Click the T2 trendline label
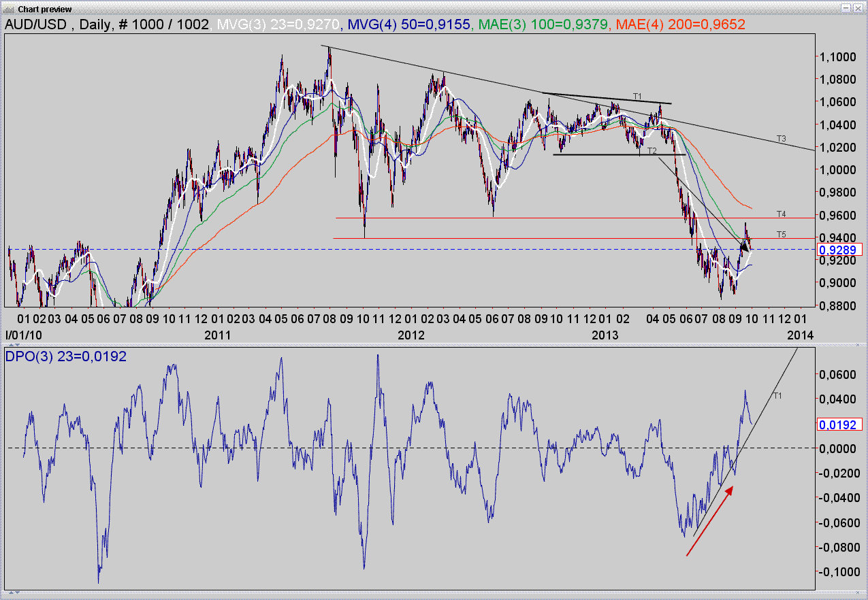This screenshot has height=600, width=868. (652, 150)
